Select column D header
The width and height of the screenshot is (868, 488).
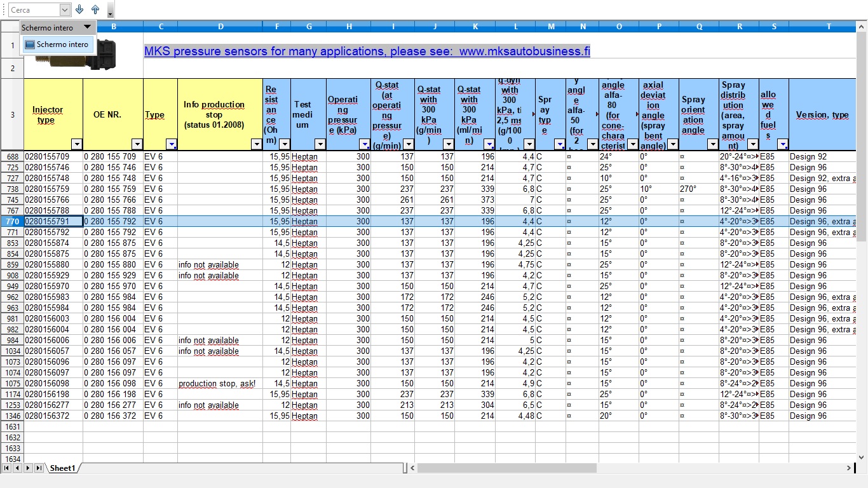[x=220, y=26]
